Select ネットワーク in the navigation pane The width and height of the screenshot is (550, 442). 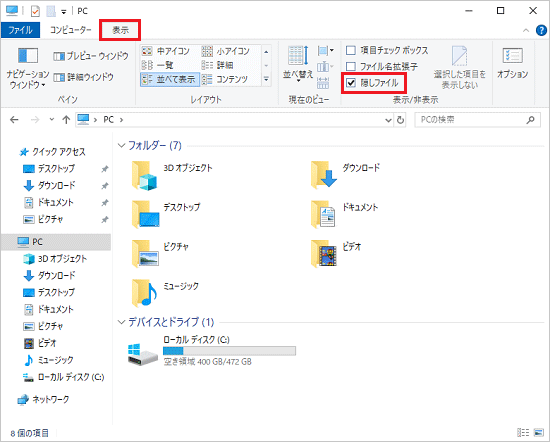[43, 400]
